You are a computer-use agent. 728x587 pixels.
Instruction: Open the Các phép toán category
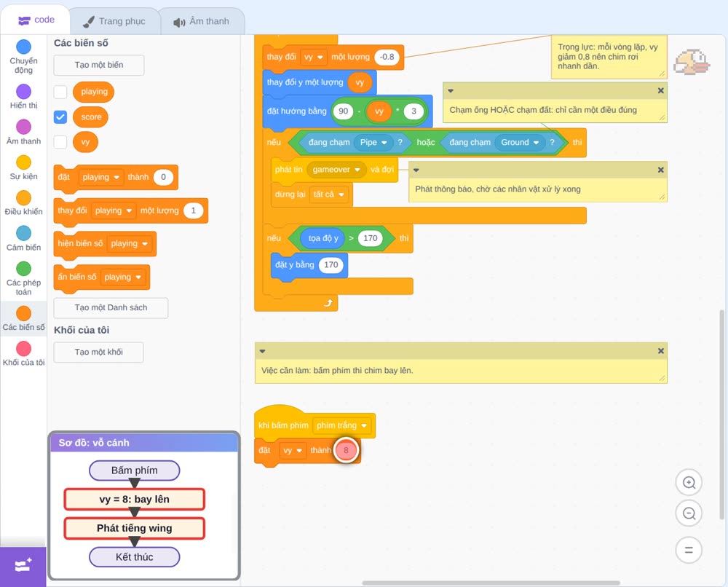[x=23, y=279]
